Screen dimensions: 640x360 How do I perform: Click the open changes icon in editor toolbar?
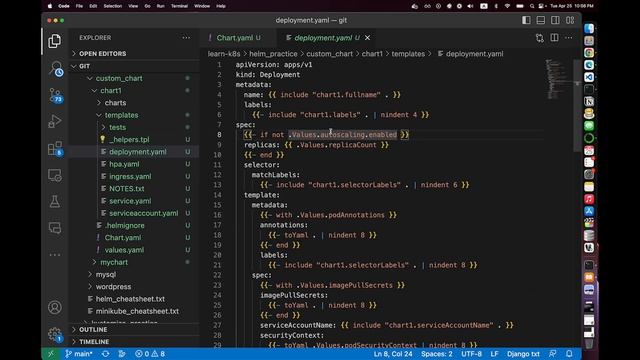(540, 38)
